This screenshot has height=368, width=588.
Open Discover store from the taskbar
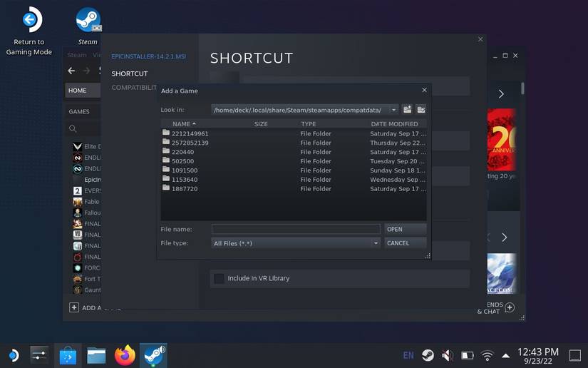tap(68, 355)
